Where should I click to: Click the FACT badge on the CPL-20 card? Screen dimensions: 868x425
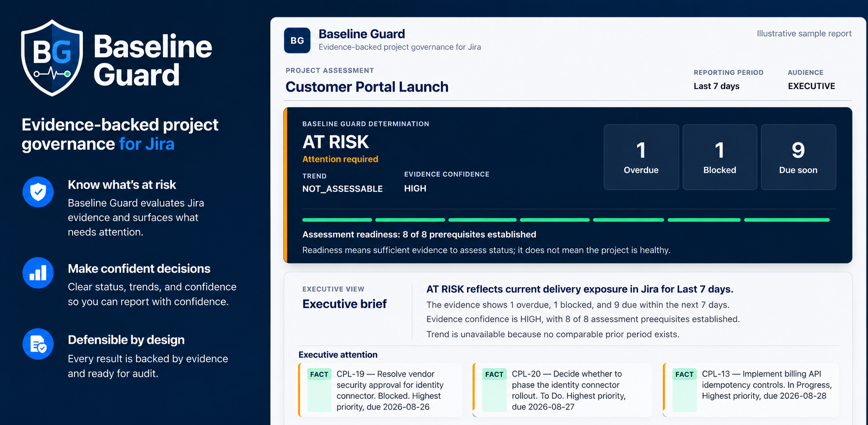coord(494,374)
